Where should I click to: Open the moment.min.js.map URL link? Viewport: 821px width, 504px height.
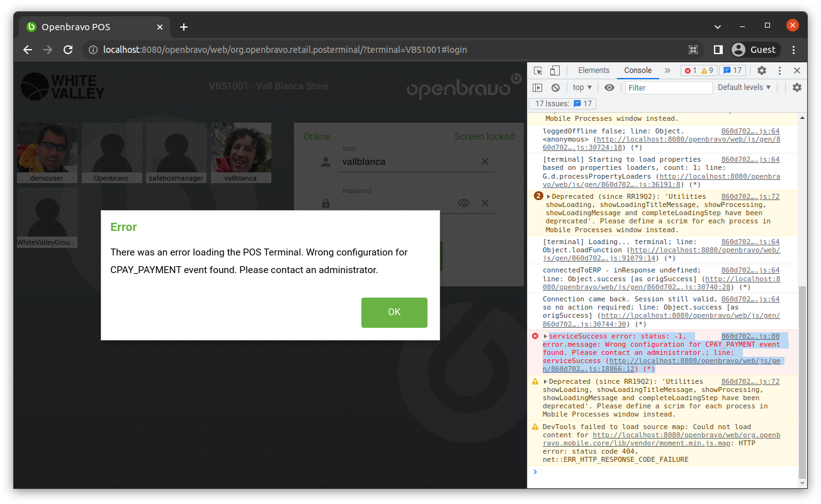coord(662,439)
